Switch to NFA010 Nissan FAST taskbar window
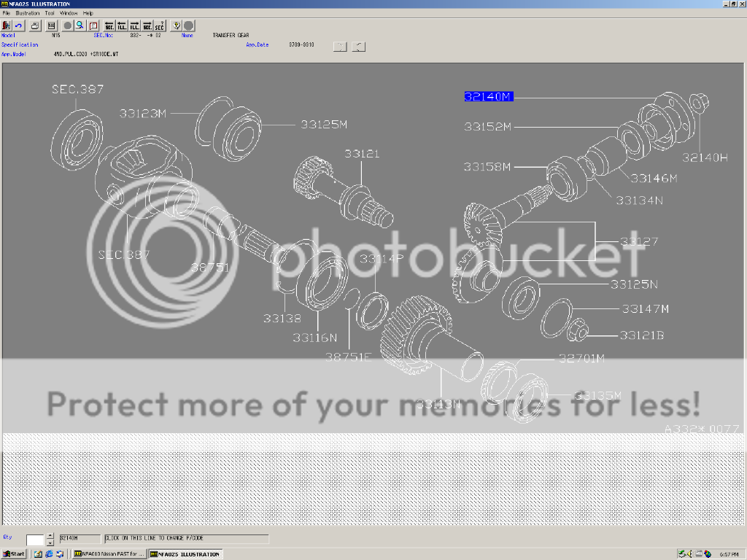The image size is (747, 560). click(x=109, y=554)
